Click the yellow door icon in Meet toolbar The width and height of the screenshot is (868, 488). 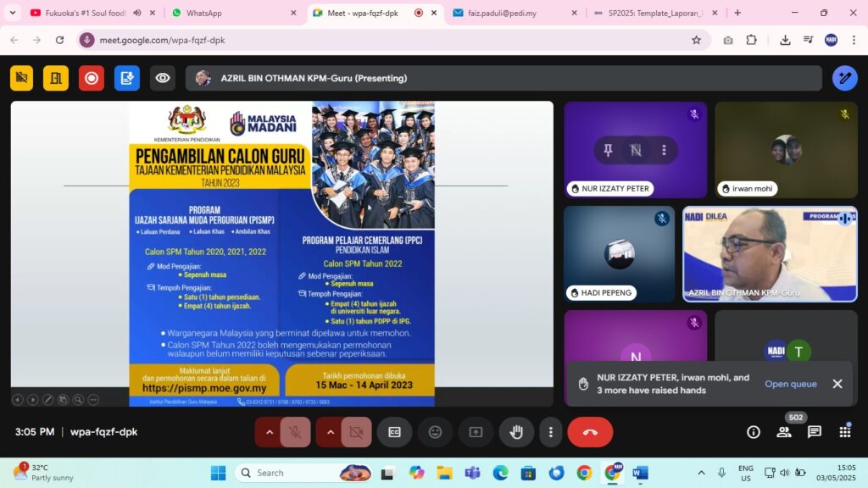[x=56, y=78]
